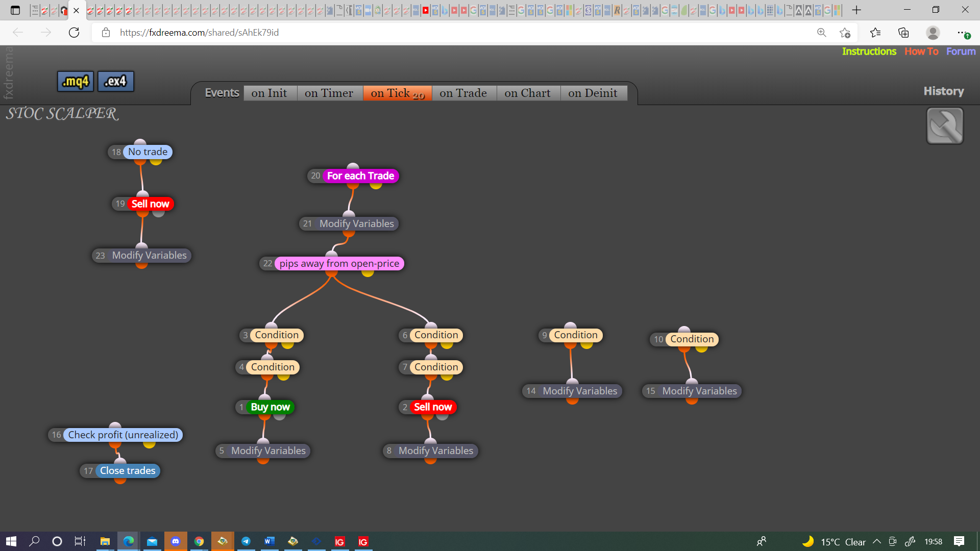Open the Forum link
The height and width of the screenshot is (551, 980).
[961, 51]
